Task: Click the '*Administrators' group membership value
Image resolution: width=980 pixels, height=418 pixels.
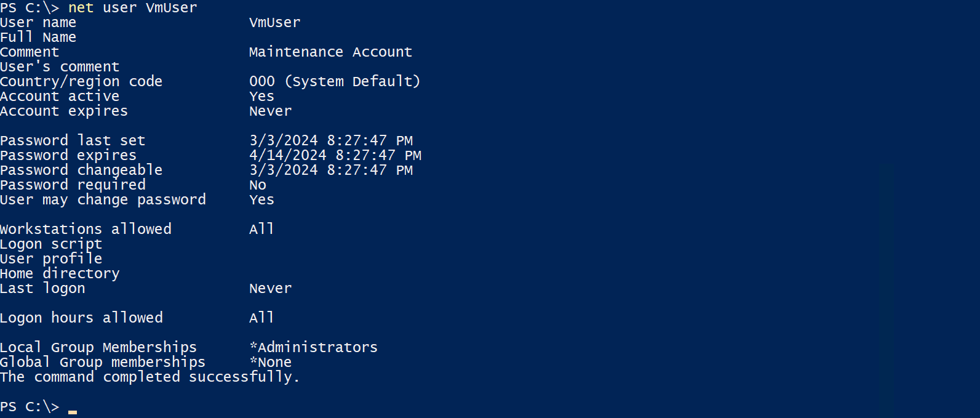Action: (x=314, y=348)
